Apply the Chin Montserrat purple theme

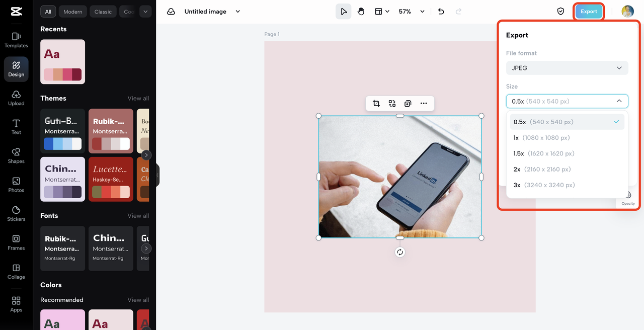pyautogui.click(x=62, y=179)
